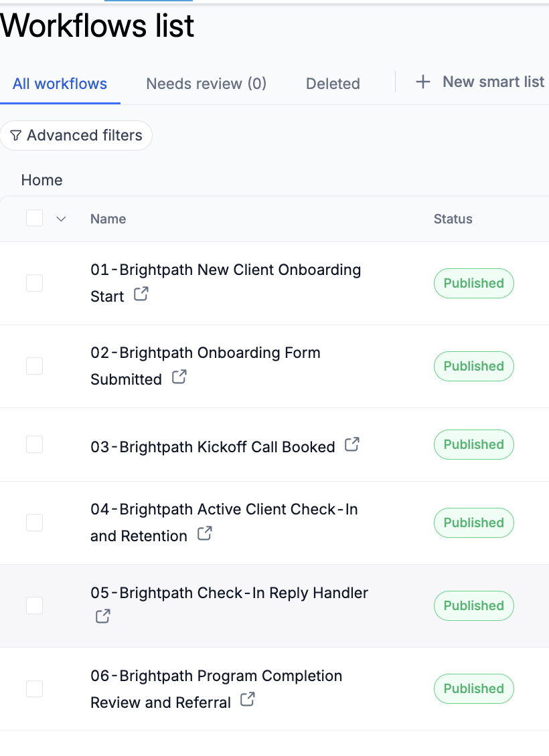
Task: Expand the bulk selection chevron next to header checkbox
Action: 61,219
